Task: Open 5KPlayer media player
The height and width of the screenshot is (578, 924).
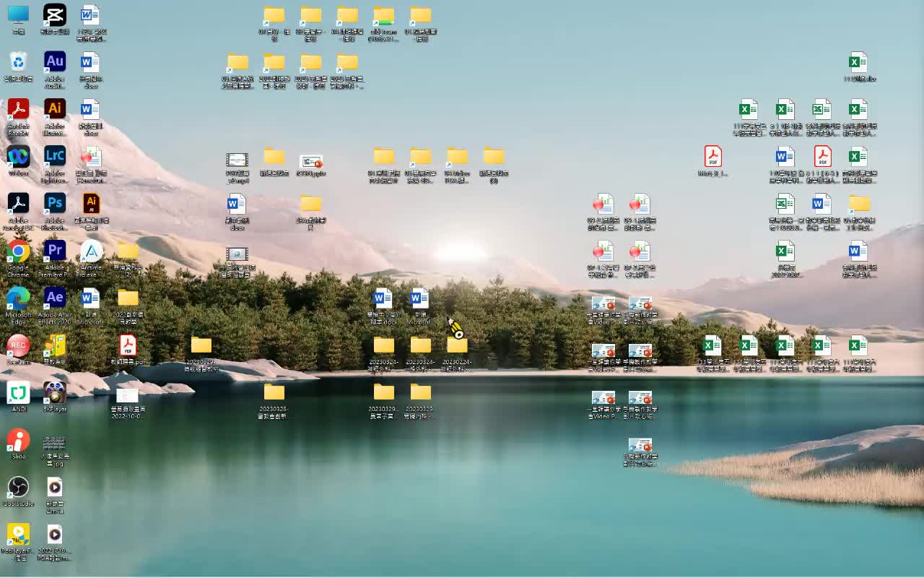Action: (x=54, y=394)
